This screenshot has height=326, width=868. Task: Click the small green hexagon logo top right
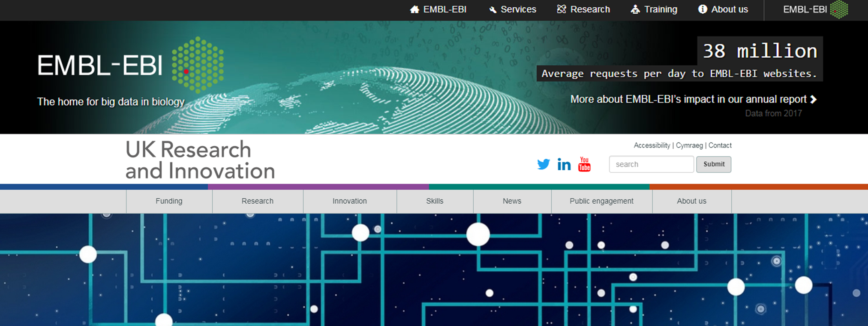[x=839, y=9]
